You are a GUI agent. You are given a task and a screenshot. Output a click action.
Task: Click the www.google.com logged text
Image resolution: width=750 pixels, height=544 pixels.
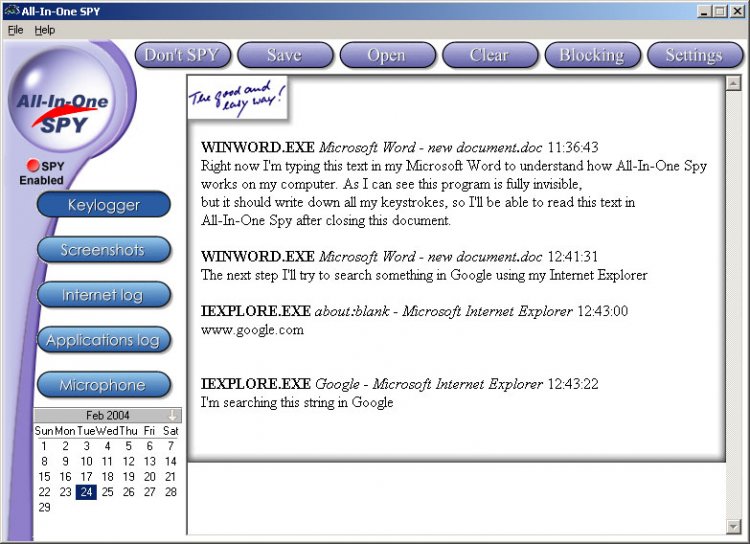coord(252,330)
